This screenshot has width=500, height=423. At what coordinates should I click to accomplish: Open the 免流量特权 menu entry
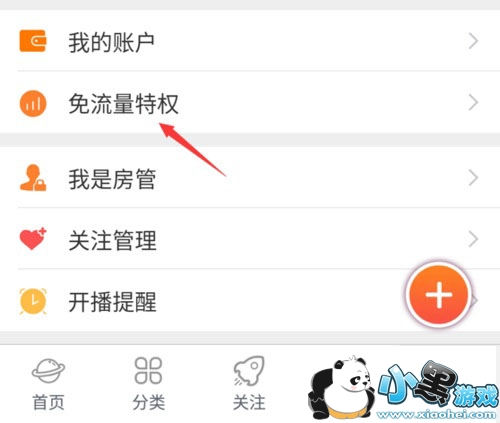pyautogui.click(x=250, y=102)
